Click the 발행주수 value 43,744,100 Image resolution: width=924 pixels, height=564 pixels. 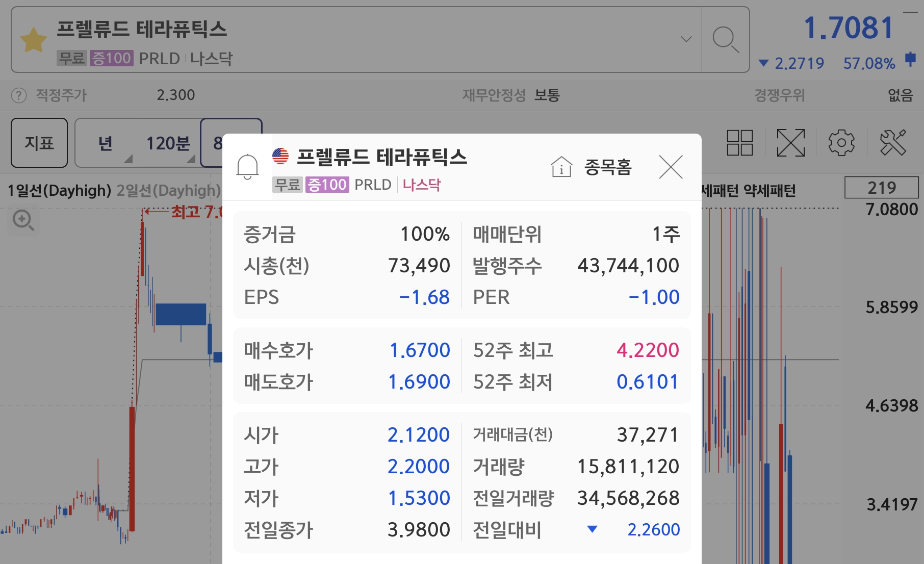point(628,266)
